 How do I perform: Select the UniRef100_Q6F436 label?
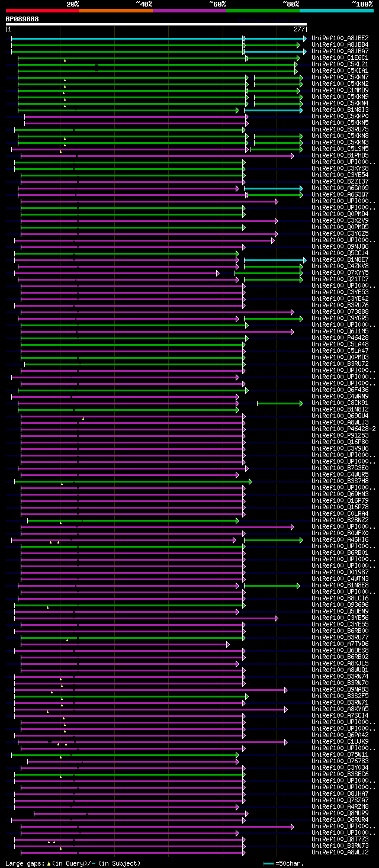point(340,390)
